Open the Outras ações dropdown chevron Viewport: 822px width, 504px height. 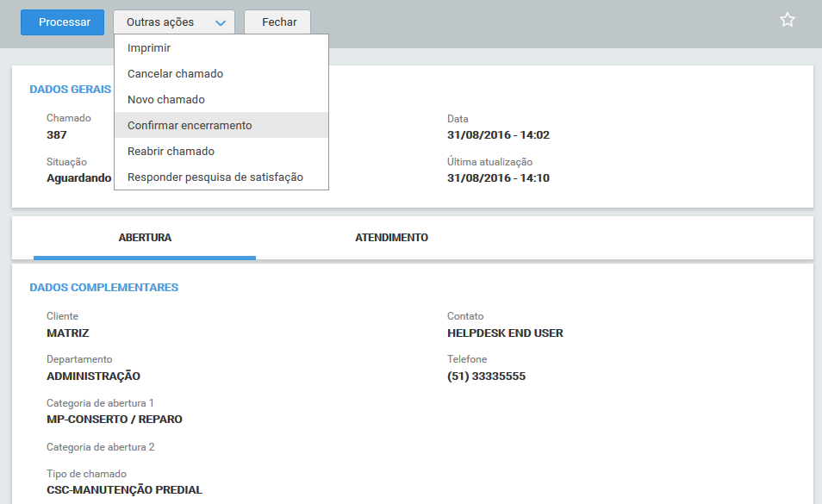(220, 22)
